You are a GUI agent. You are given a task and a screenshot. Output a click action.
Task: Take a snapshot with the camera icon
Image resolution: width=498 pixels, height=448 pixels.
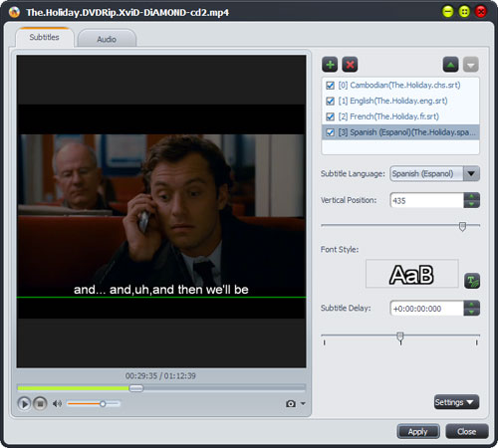[291, 403]
